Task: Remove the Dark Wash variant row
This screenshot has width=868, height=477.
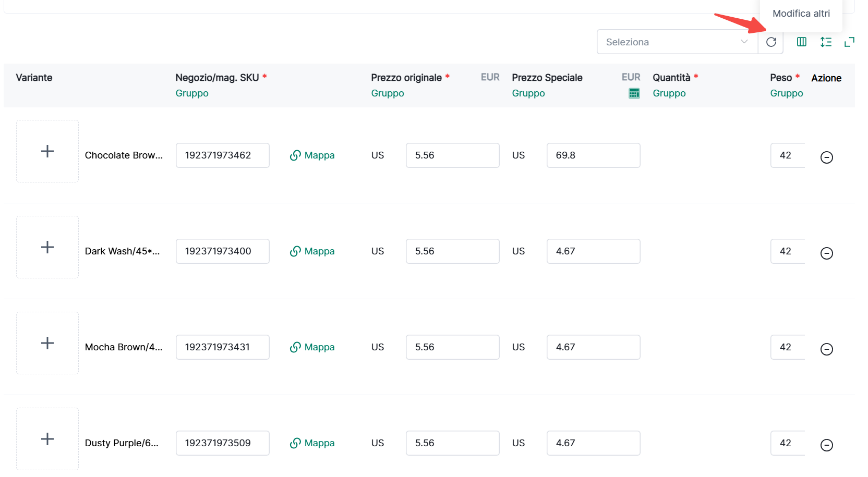Action: pyautogui.click(x=826, y=253)
